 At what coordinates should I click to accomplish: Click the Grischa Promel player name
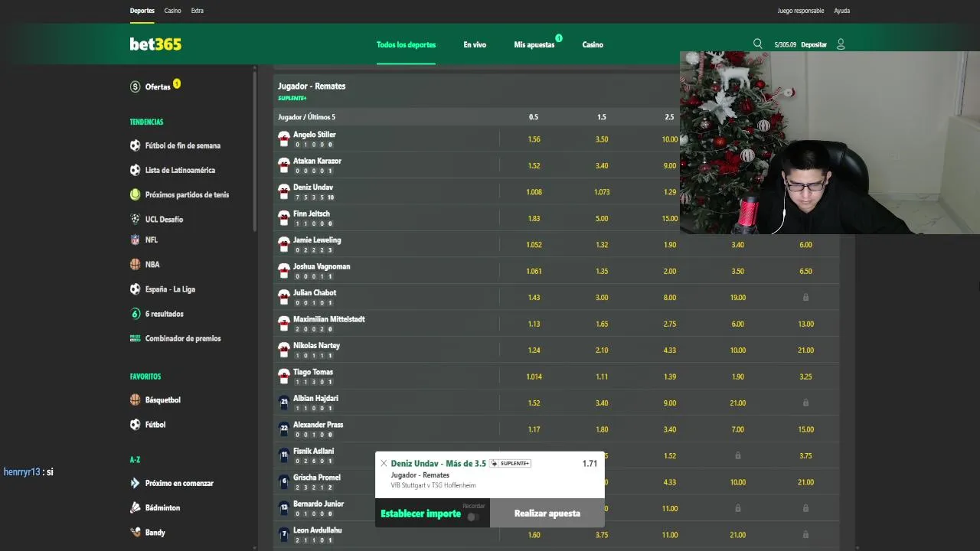tap(317, 478)
